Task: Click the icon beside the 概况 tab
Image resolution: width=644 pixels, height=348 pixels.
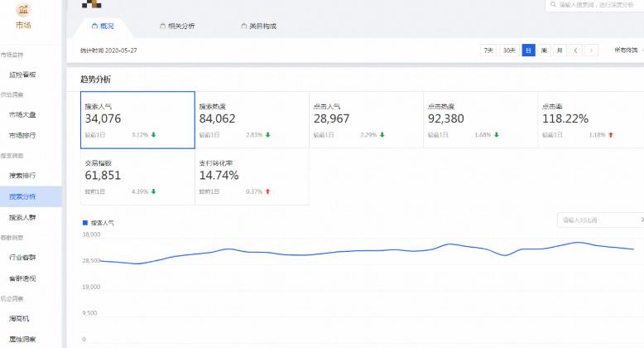Action: 94,27
